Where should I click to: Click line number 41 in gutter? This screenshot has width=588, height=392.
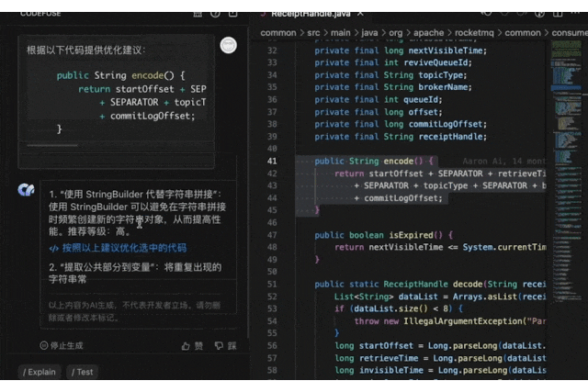(272, 161)
